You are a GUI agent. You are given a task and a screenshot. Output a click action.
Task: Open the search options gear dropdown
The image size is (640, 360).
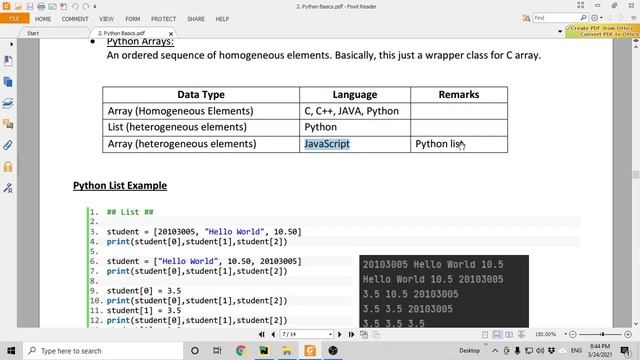[x=596, y=18]
